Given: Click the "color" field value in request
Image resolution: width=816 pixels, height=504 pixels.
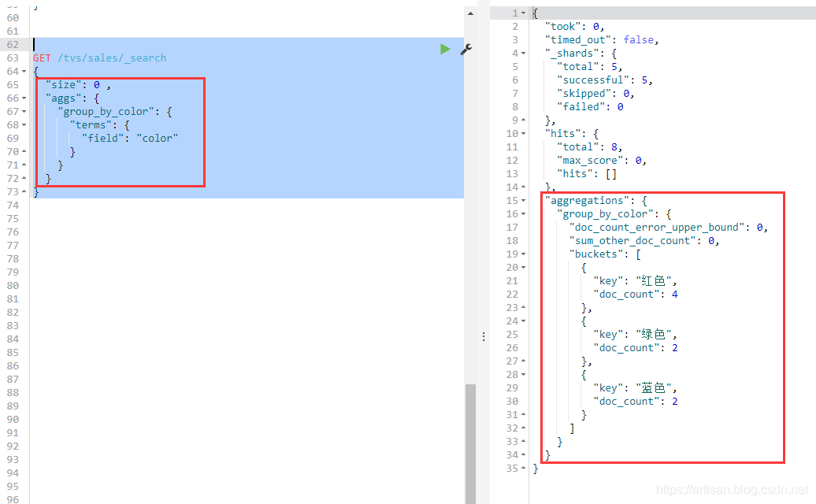Looking at the screenshot, I should click(x=157, y=139).
